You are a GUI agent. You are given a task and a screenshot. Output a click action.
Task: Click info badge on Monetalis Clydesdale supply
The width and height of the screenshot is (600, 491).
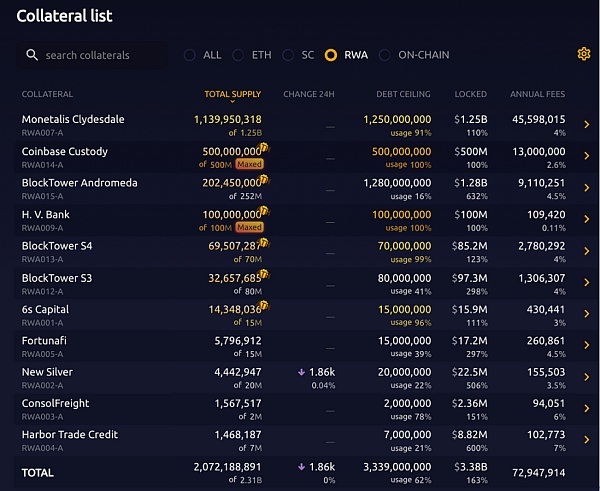tap(267, 116)
